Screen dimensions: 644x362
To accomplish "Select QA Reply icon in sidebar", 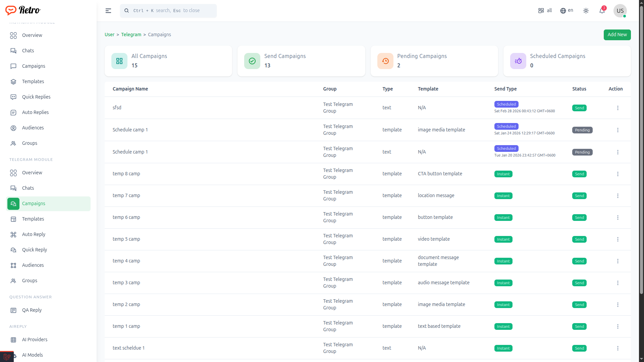I will [13, 310].
